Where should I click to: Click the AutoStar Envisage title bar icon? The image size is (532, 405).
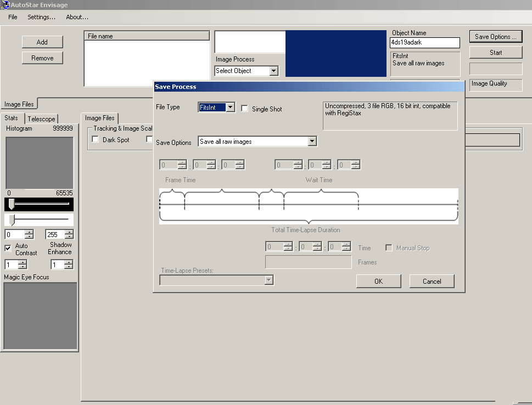point(5,5)
